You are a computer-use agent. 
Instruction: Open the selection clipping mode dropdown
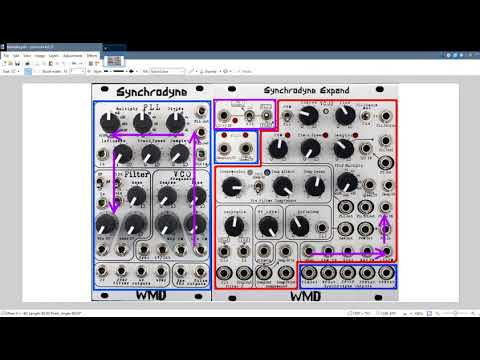tap(226, 71)
